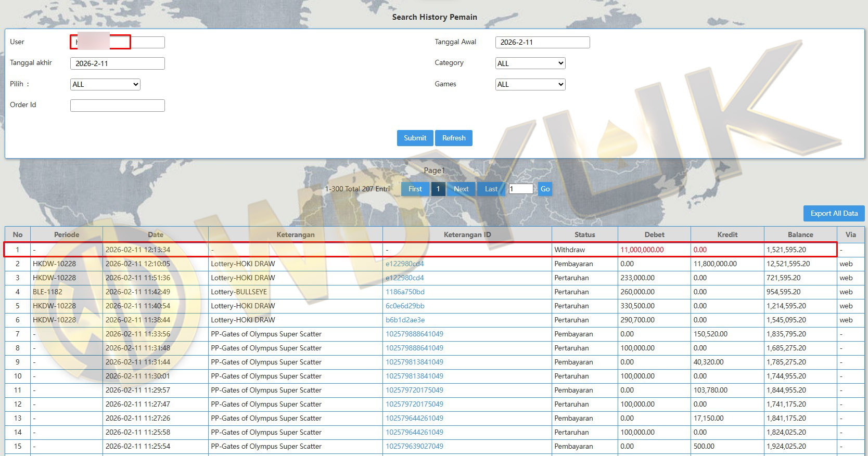Image resolution: width=868 pixels, height=456 pixels.
Task: Expand the Games dropdown
Action: 530,84
